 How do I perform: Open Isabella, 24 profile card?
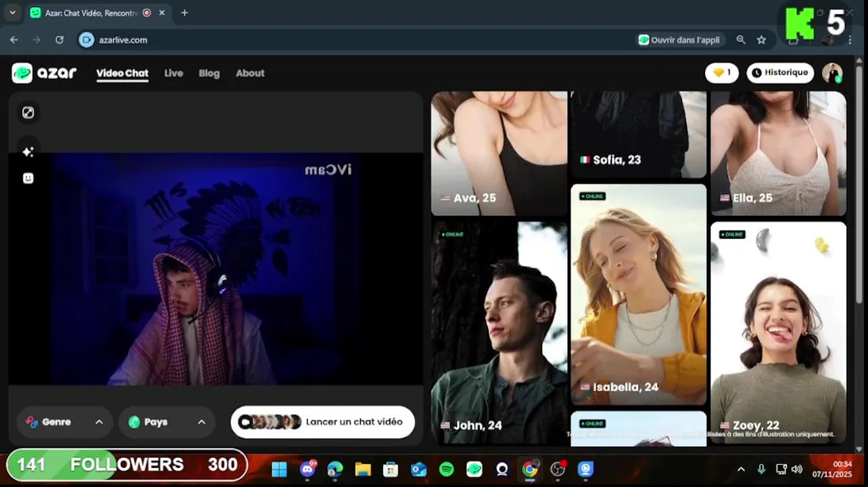coord(638,294)
